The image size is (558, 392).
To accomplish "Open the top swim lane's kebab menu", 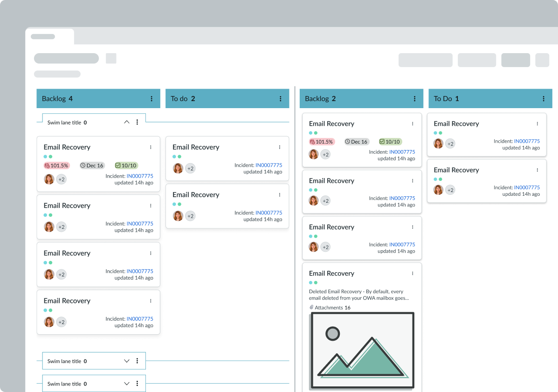I will pos(137,123).
